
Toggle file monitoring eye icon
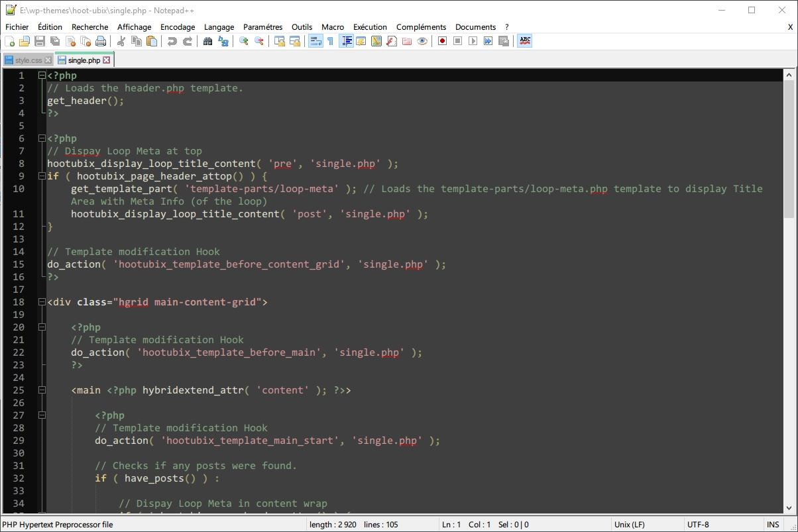(422, 41)
